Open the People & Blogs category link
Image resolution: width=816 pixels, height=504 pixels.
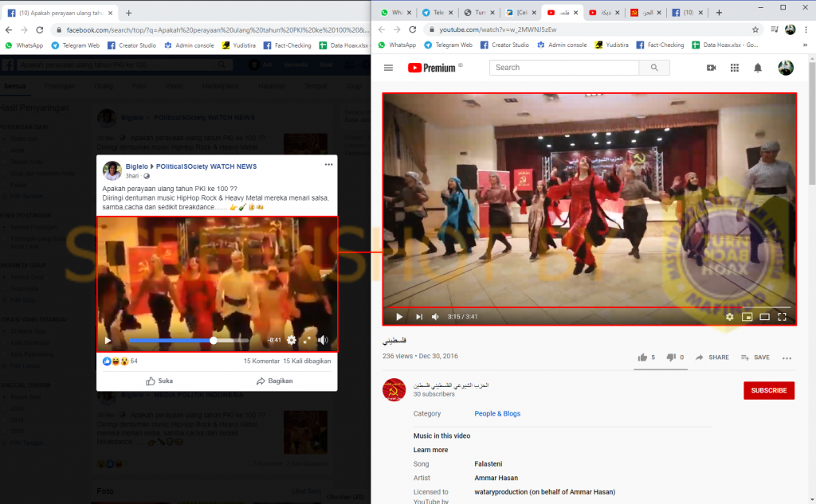(x=497, y=414)
